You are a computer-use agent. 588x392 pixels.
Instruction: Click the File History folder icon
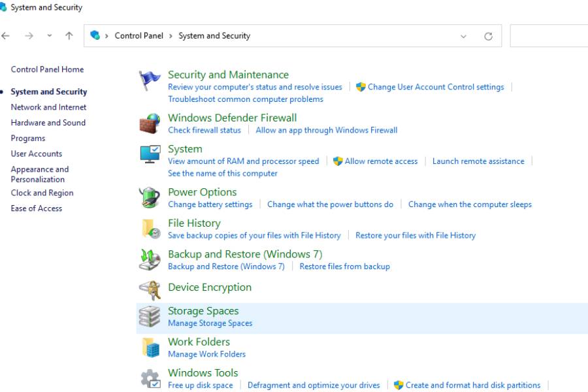click(x=151, y=229)
